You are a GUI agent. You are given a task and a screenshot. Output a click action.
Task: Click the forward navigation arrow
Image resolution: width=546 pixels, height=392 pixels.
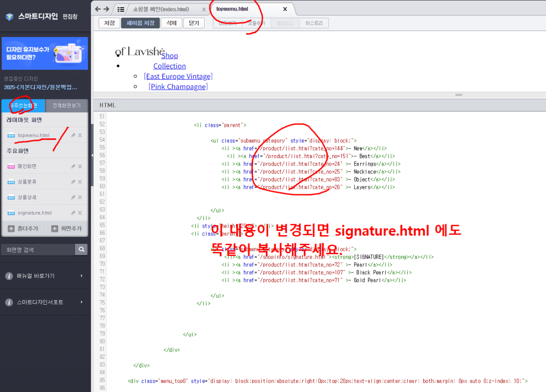tap(106, 9)
